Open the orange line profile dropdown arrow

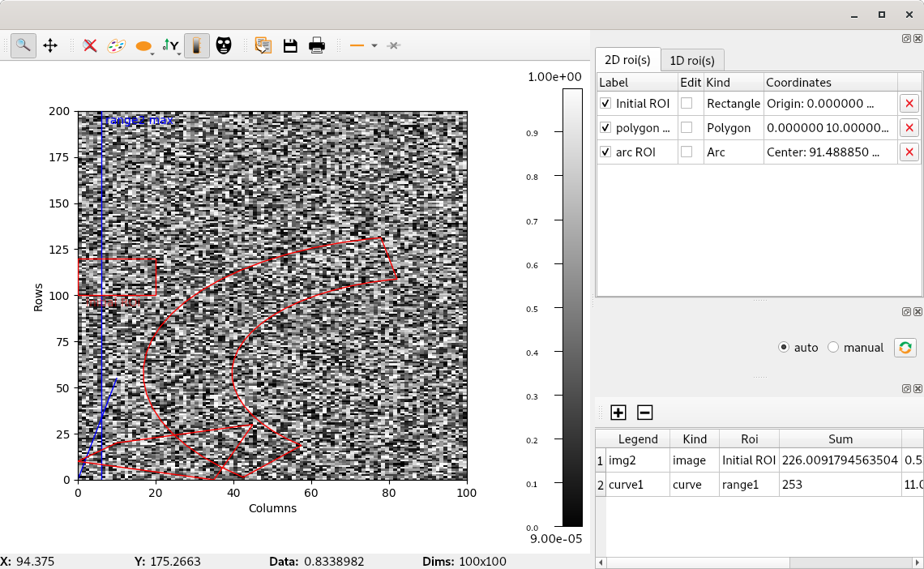click(374, 45)
